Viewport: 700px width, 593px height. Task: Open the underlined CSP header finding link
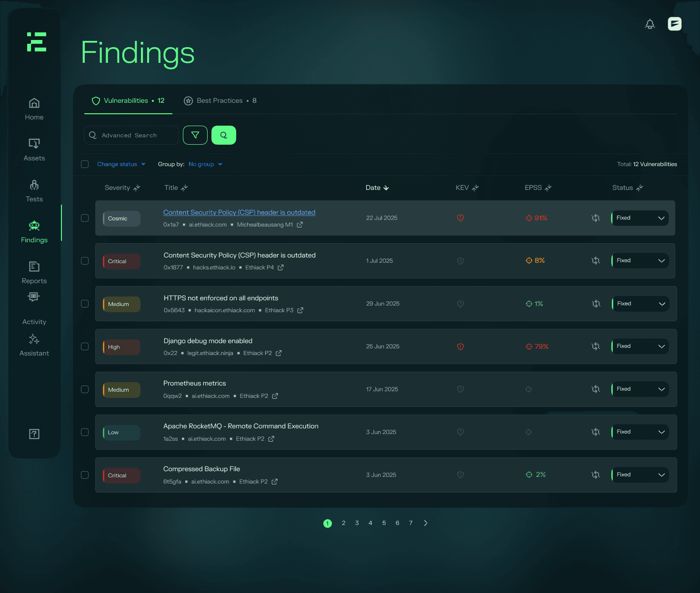click(x=239, y=213)
